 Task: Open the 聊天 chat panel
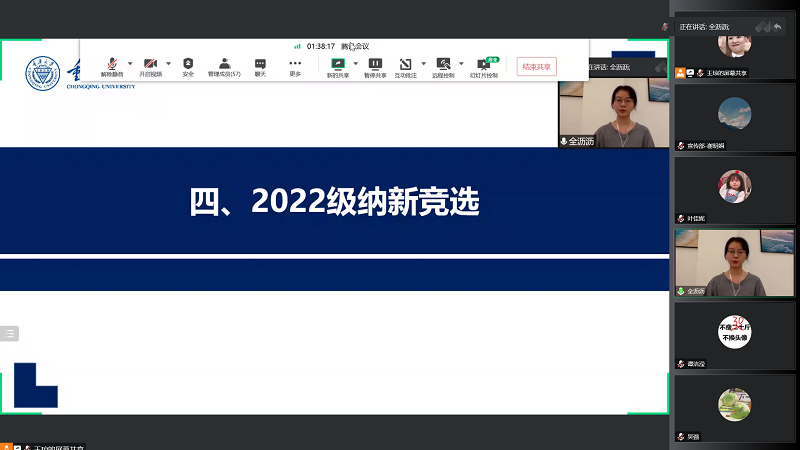[260, 66]
